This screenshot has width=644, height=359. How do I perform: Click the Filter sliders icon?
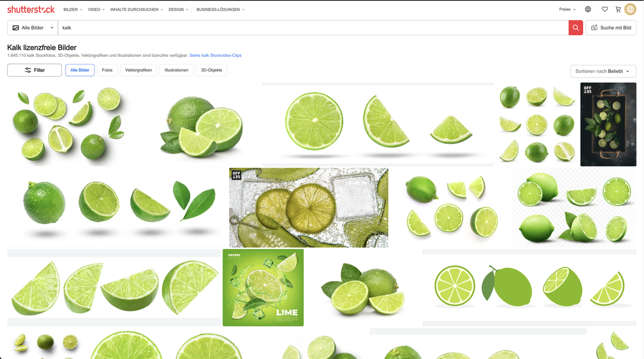click(x=28, y=70)
